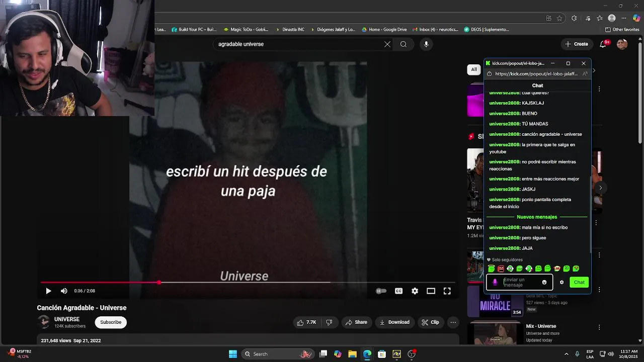The width and height of the screenshot is (644, 362).
Task: Open Magic ToDo bookmark
Action: click(x=247, y=30)
